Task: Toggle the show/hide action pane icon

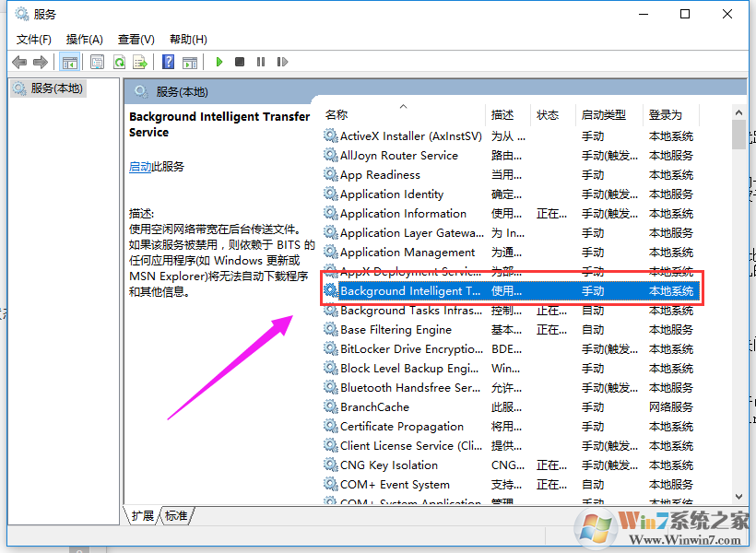Action: click(x=190, y=62)
